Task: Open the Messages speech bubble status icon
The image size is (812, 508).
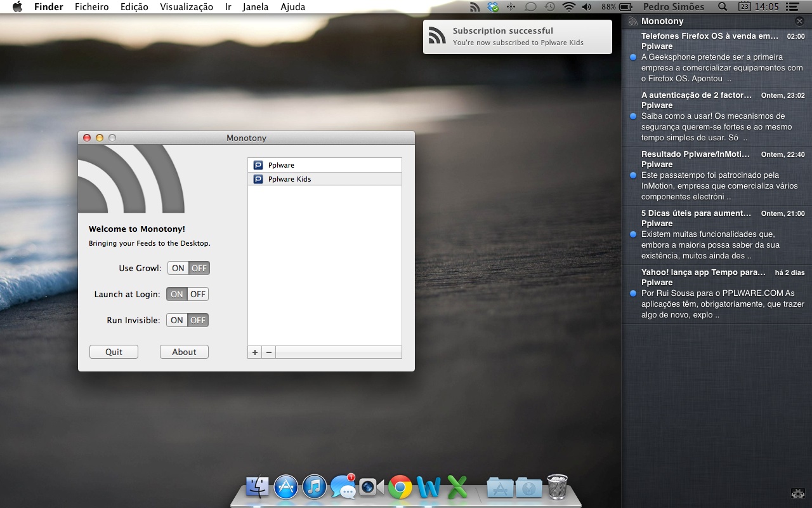Action: (530, 7)
